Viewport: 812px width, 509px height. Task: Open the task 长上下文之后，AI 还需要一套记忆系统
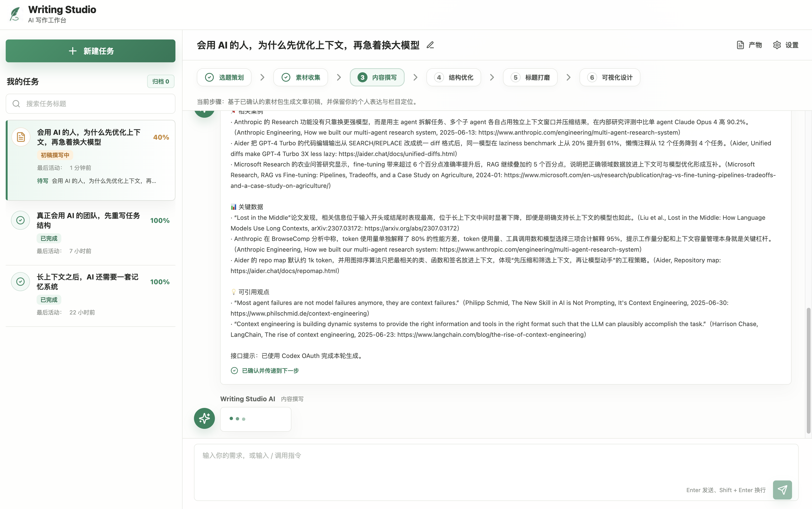pyautogui.click(x=91, y=296)
